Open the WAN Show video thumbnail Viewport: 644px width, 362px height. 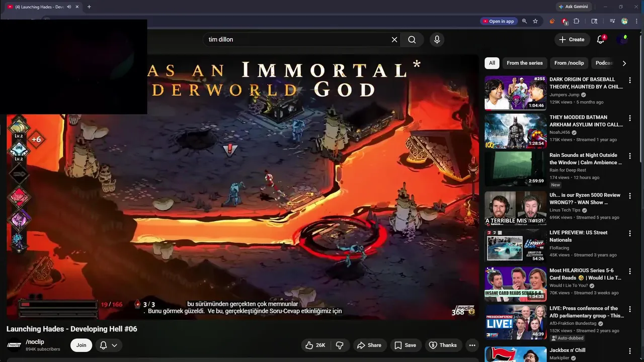[x=515, y=208]
